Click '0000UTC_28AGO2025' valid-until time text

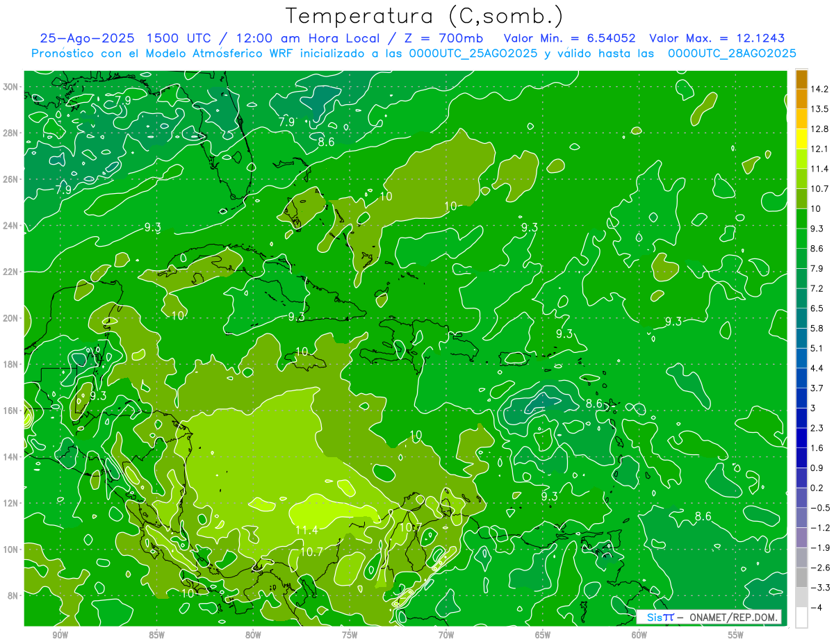(x=732, y=53)
